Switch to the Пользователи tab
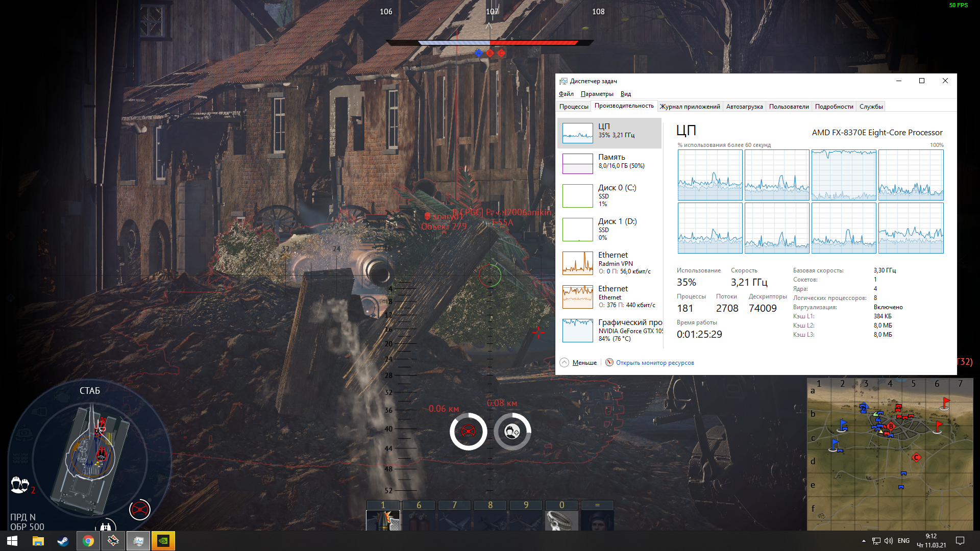Screen dimensions: 980x551 coord(789,107)
